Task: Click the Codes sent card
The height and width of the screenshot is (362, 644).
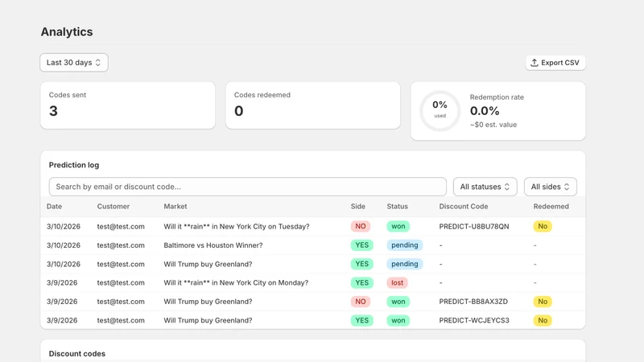Action: click(128, 105)
